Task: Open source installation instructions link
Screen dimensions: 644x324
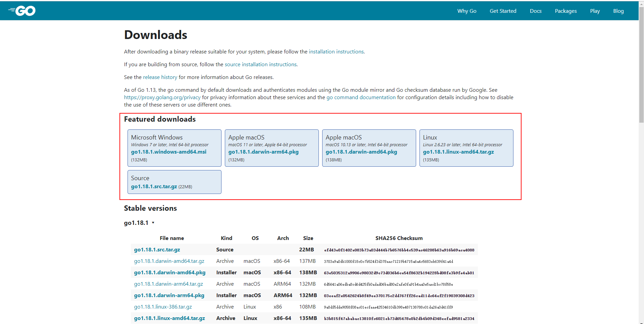Action: (260, 65)
